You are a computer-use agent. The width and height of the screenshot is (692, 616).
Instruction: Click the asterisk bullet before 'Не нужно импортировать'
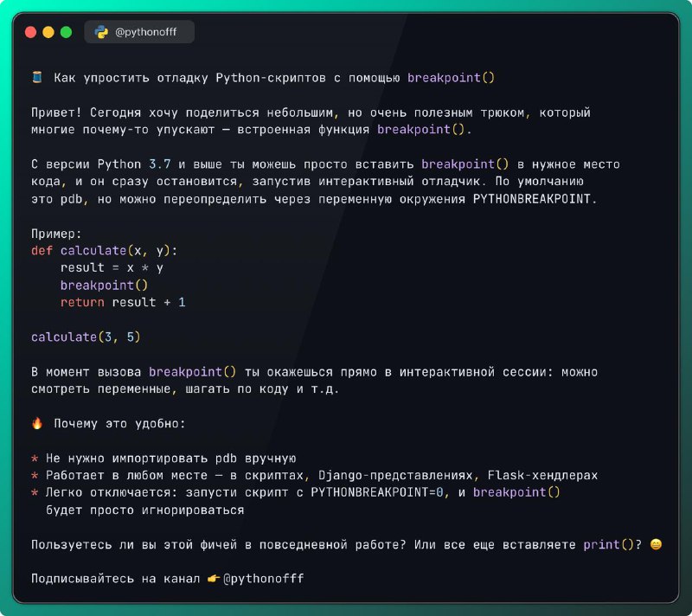point(35,459)
